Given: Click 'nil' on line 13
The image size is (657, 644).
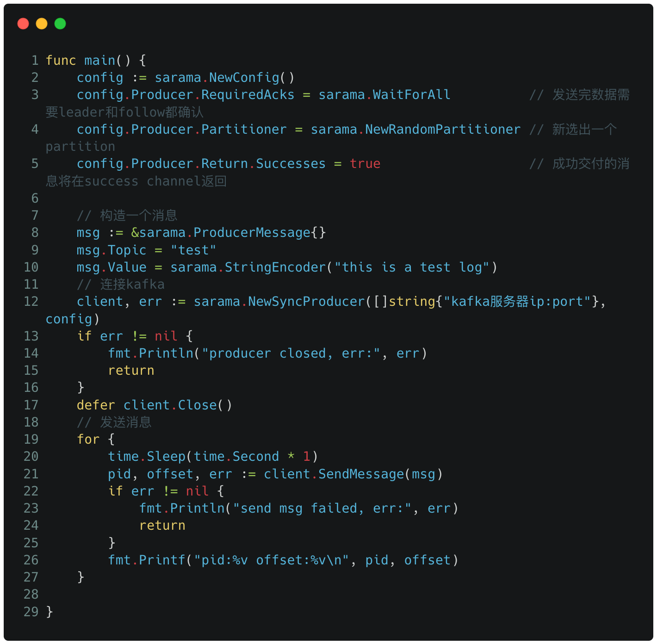Looking at the screenshot, I should [x=166, y=336].
